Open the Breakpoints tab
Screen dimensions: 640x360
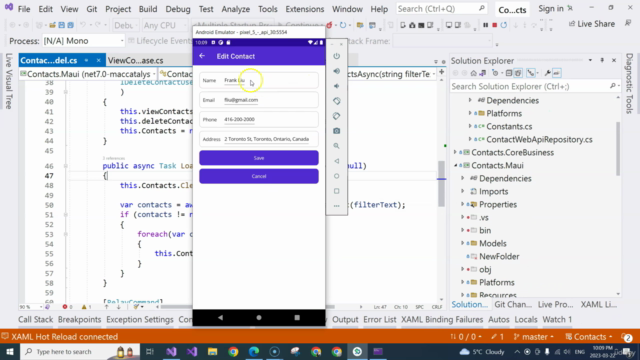pos(79,320)
